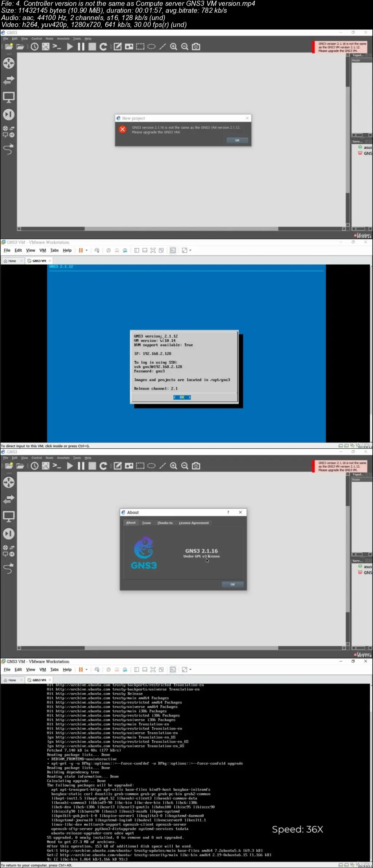Click Stop all nodes icon behind New project dialog
Viewport: 373px width, 868px height.
pyautogui.click(x=92, y=47)
